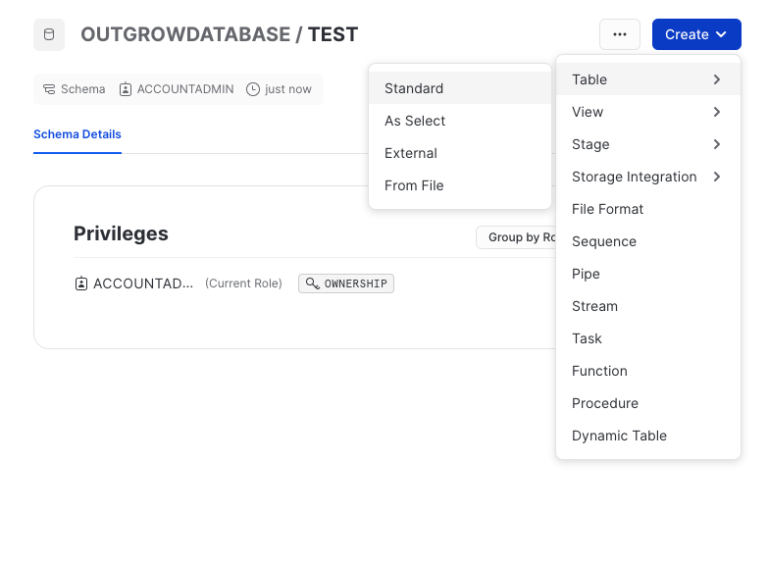Click the Group by Role button
768x566 pixels.
(517, 237)
